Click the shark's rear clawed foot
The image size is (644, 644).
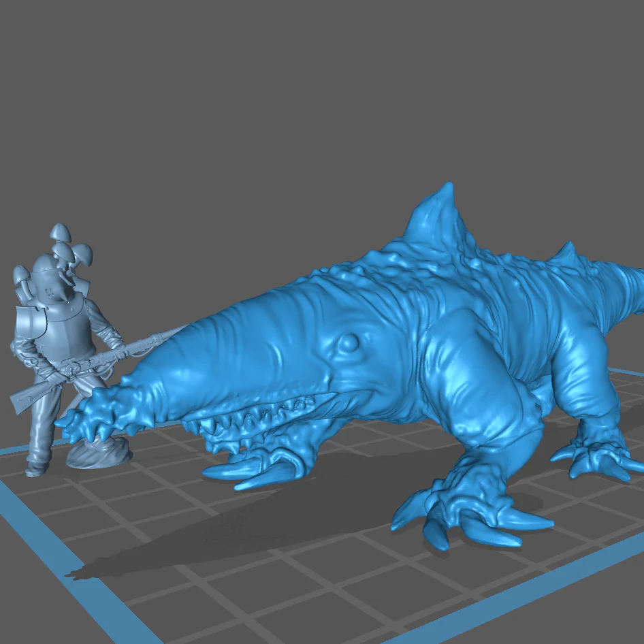(x=596, y=456)
